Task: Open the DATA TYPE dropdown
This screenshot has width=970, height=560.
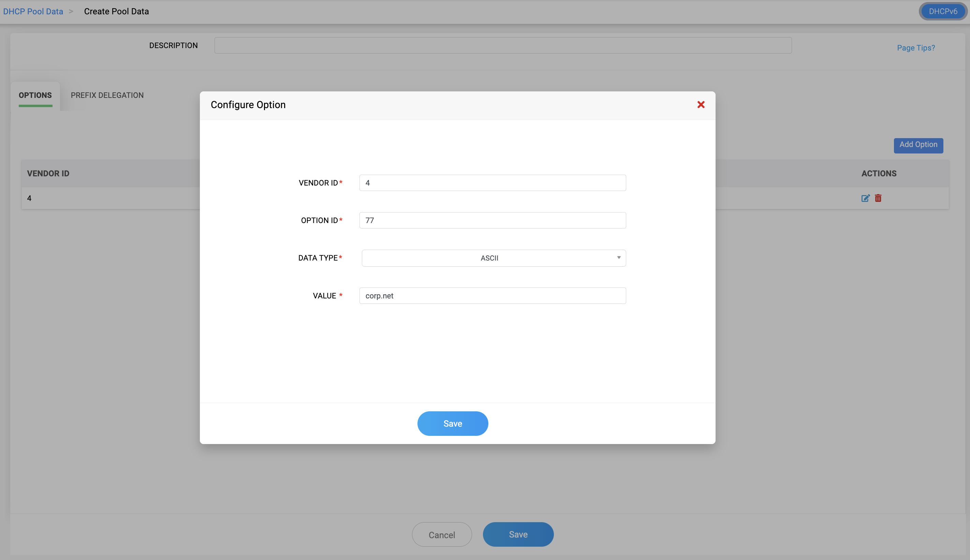Action: (x=494, y=258)
